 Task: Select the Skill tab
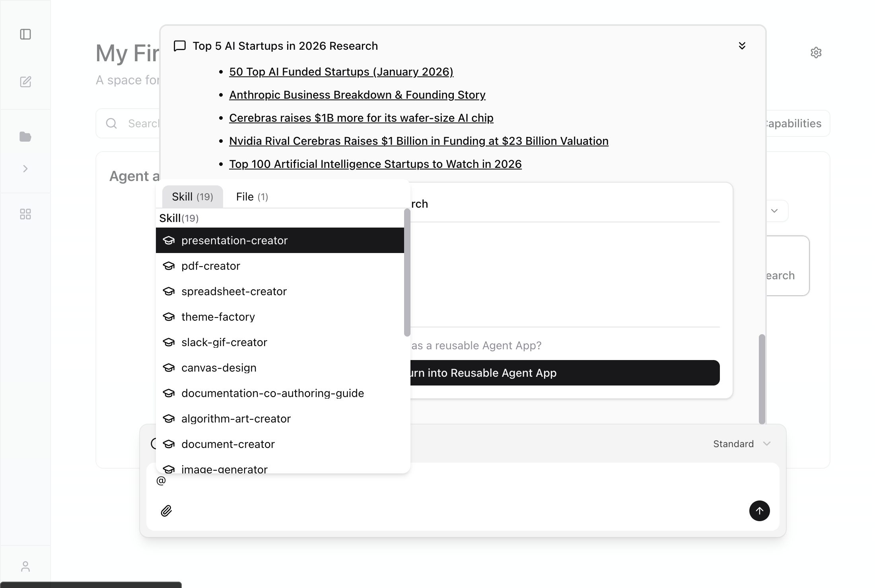192,197
